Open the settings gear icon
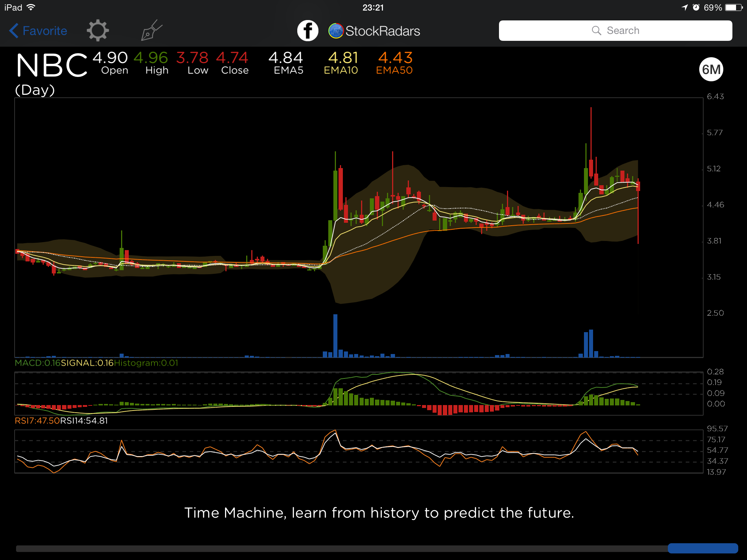 98,31
